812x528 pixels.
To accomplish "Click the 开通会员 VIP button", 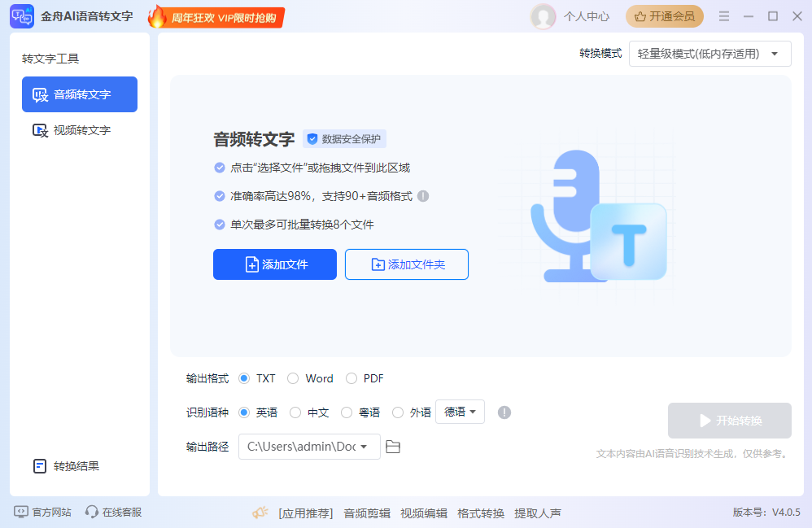I will click(665, 16).
